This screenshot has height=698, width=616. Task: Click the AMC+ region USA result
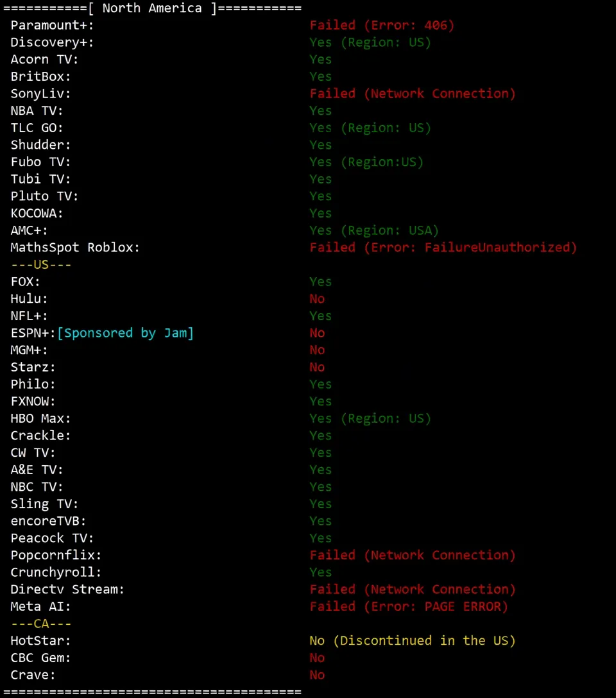[373, 230]
